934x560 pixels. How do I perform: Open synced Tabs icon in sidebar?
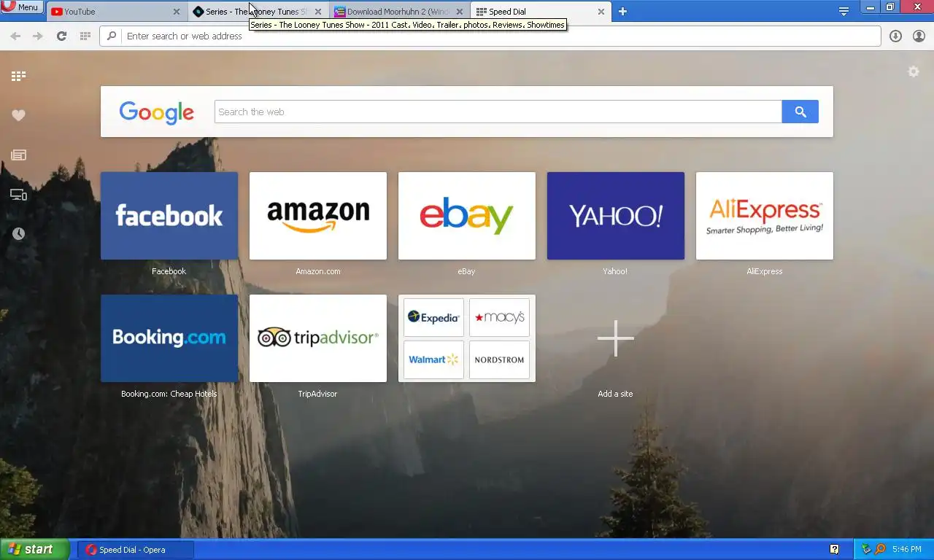pyautogui.click(x=18, y=195)
